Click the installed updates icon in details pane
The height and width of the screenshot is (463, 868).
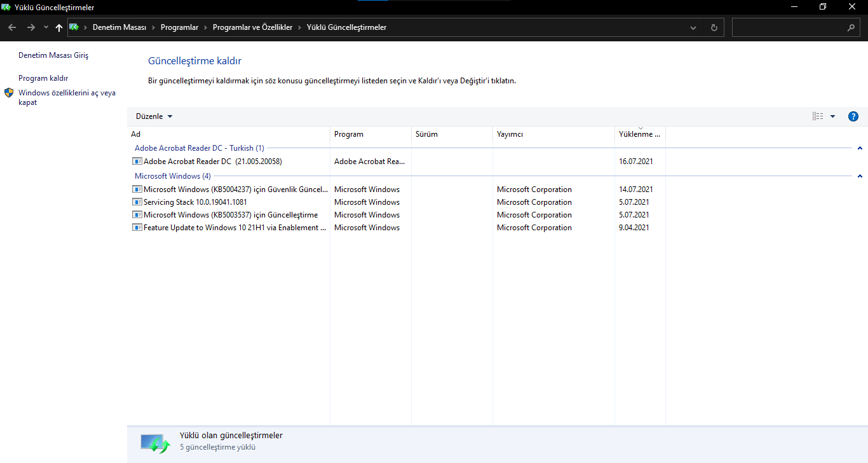(x=155, y=443)
